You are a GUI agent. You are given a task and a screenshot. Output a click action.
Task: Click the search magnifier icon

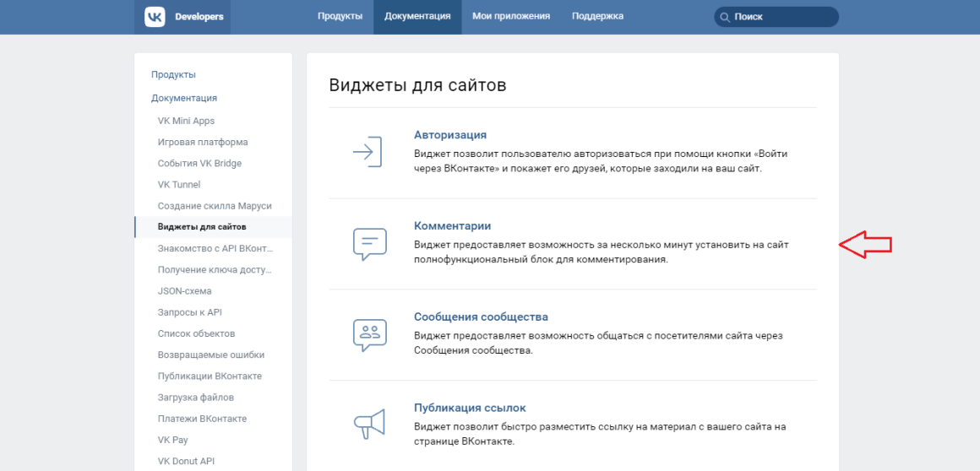[x=725, y=18]
